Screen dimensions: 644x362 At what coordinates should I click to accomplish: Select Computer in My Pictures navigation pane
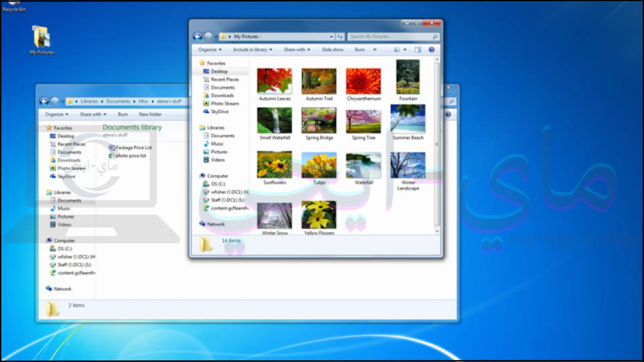(214, 176)
